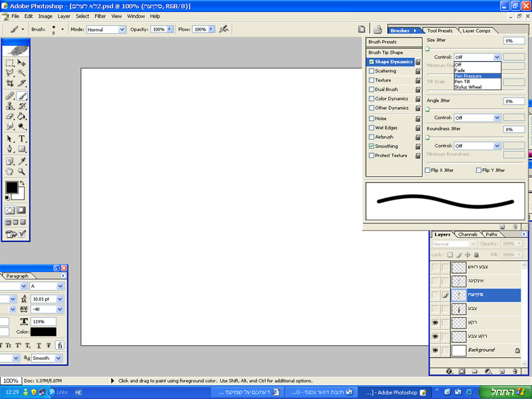Select the History Brush tool
532x399 pixels.
(21, 106)
